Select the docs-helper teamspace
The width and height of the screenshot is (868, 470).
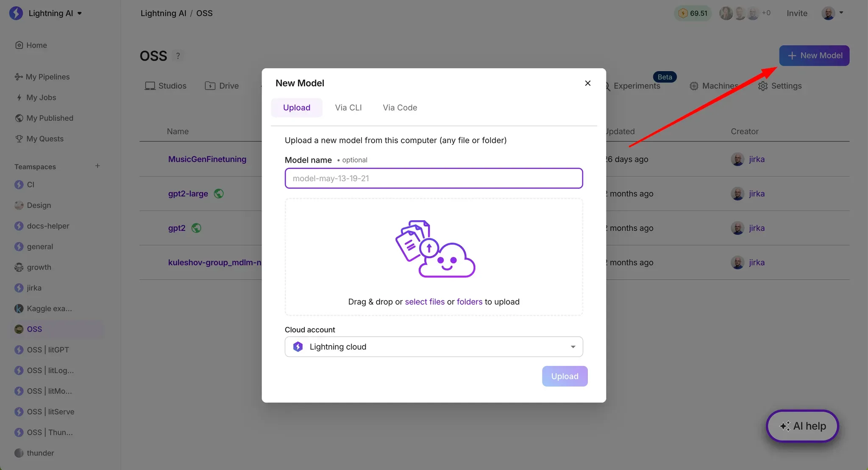pyautogui.click(x=42, y=226)
